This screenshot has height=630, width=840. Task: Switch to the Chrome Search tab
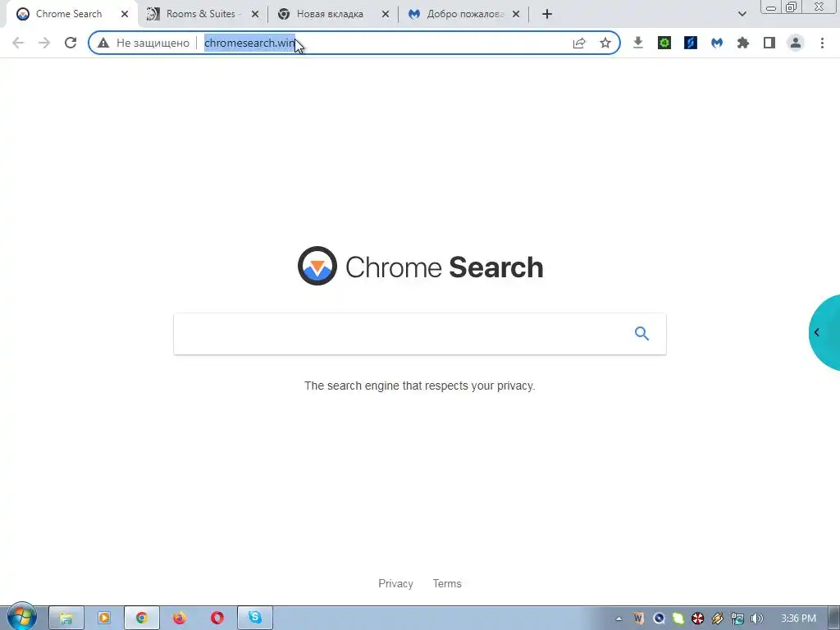coord(69,14)
